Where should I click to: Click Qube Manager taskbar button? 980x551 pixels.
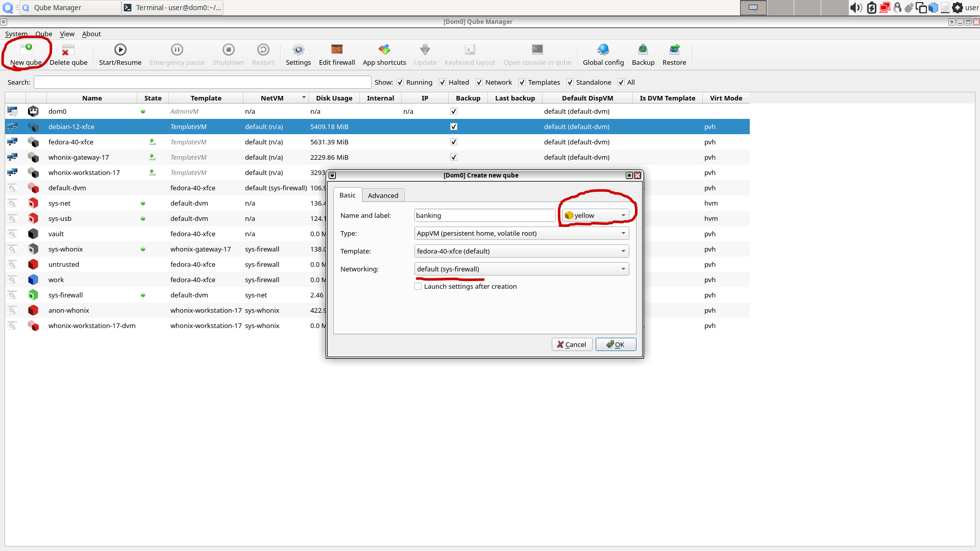click(x=70, y=8)
